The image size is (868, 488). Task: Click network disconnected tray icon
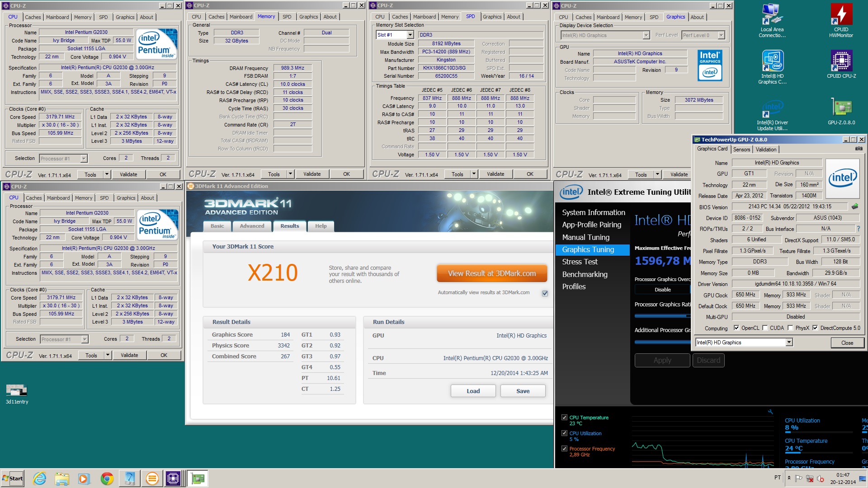(x=810, y=478)
